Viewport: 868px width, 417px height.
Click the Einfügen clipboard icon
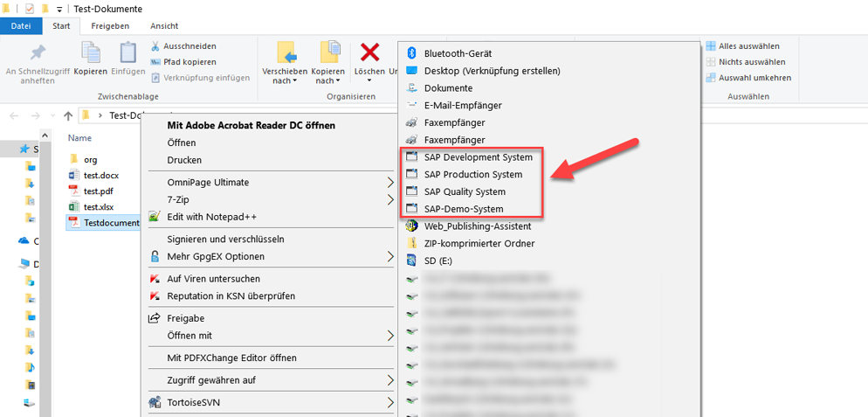click(127, 52)
